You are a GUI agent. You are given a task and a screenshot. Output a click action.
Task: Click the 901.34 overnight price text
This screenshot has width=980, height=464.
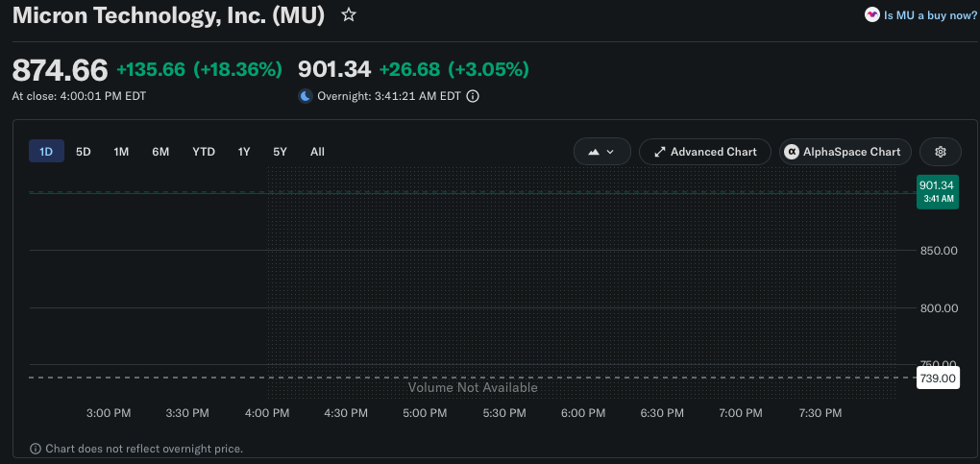pos(334,69)
